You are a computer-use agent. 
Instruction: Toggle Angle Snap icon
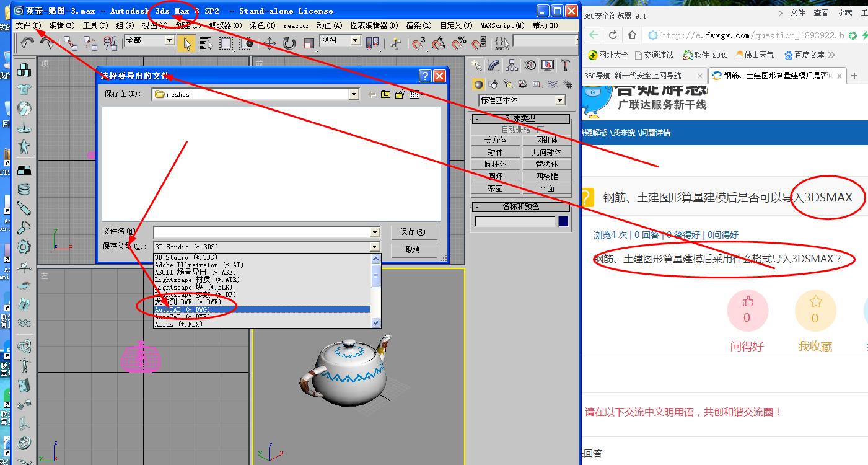point(439,42)
